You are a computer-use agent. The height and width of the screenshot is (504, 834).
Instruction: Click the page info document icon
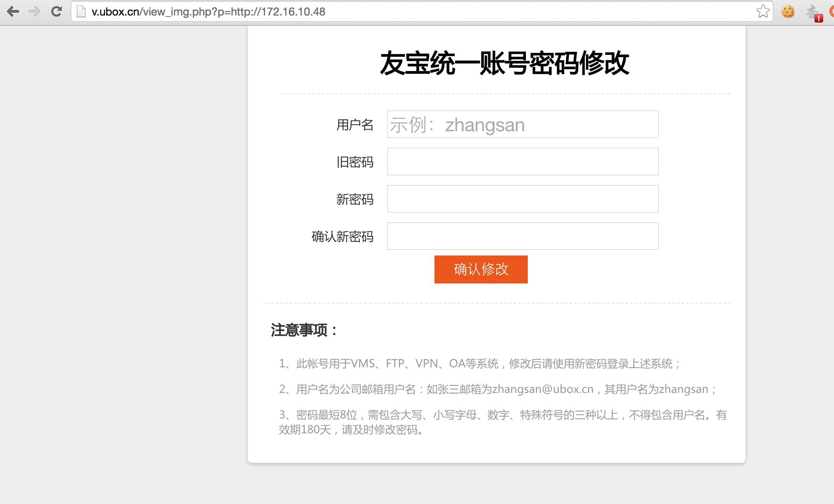(81, 12)
